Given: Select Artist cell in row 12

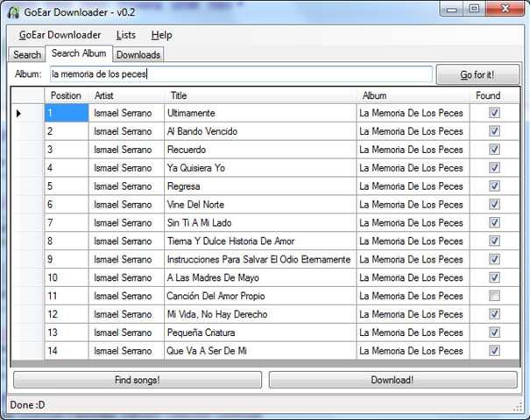Looking at the screenshot, I should [x=126, y=314].
